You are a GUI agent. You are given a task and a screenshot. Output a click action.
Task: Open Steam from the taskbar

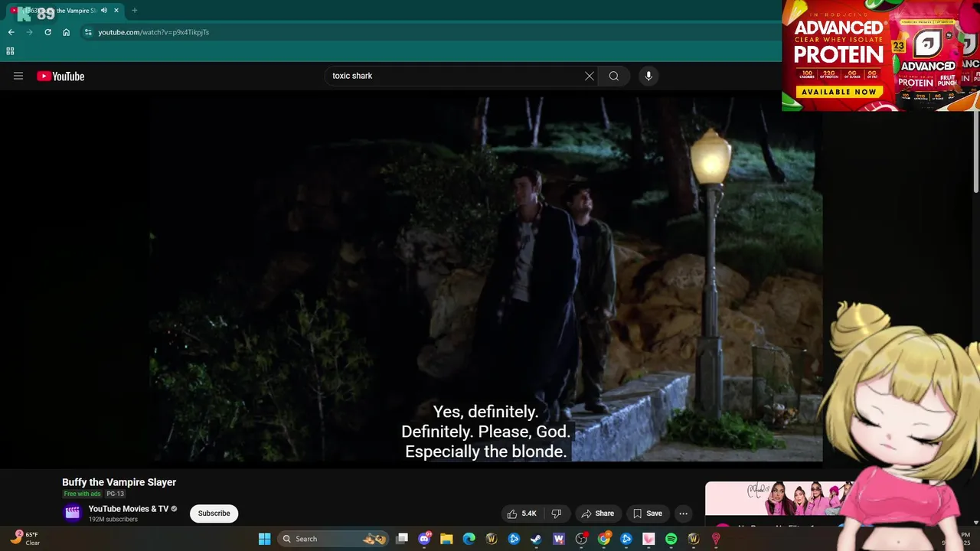coord(536,539)
